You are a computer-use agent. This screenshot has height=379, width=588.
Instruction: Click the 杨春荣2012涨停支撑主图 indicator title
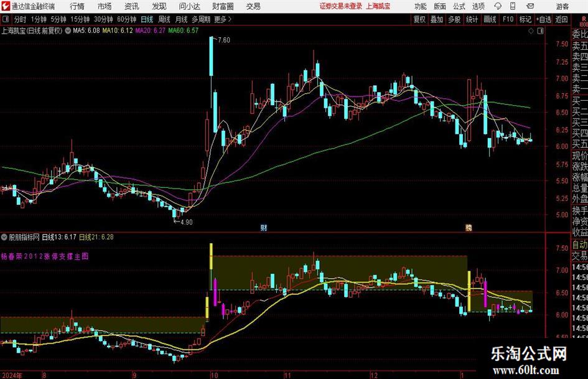pyautogui.click(x=45, y=256)
